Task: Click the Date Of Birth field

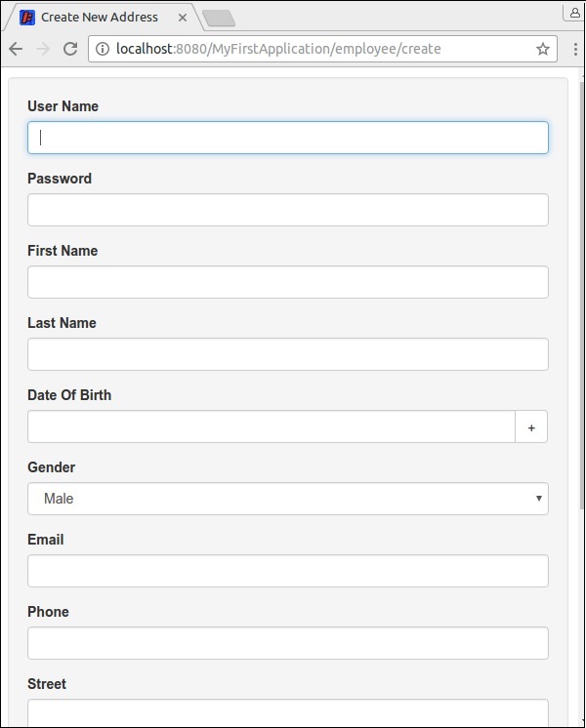Action: click(271, 426)
